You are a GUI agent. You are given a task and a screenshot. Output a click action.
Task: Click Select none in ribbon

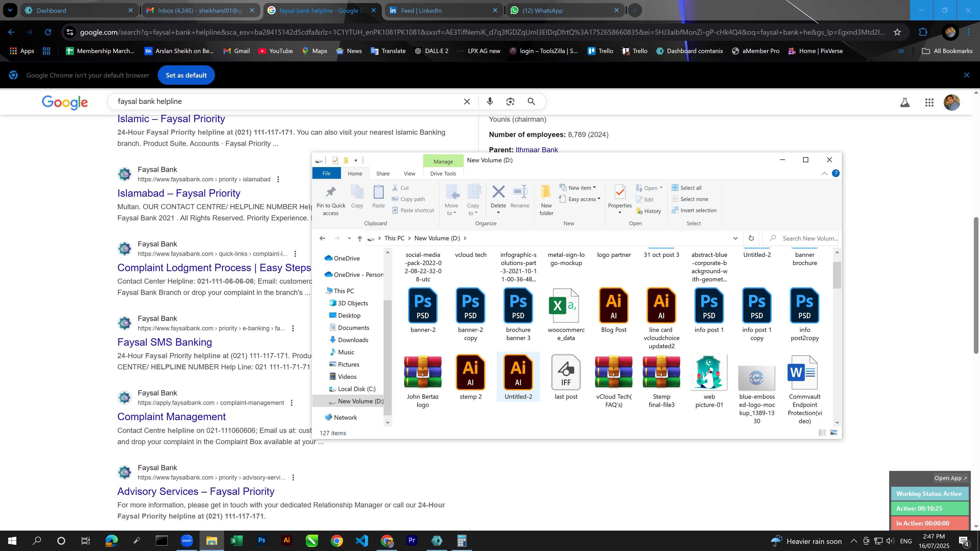click(x=690, y=199)
